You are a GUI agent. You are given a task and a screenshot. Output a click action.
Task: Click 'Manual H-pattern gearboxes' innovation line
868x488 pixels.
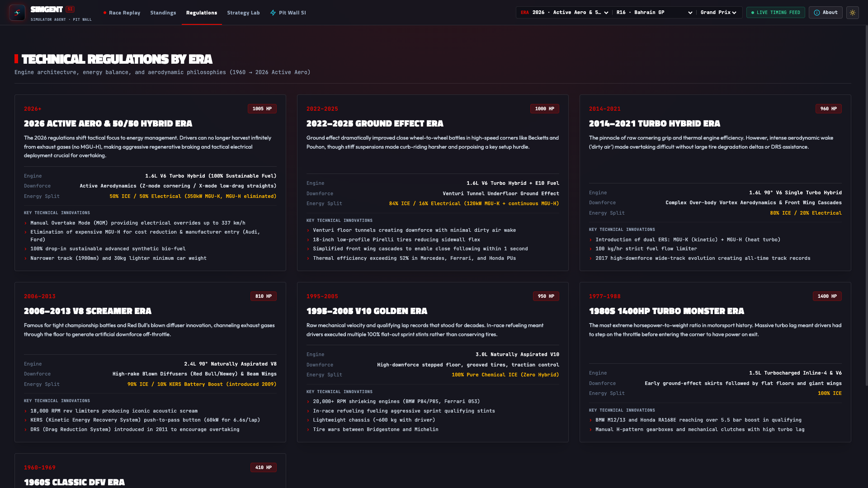pos(700,430)
